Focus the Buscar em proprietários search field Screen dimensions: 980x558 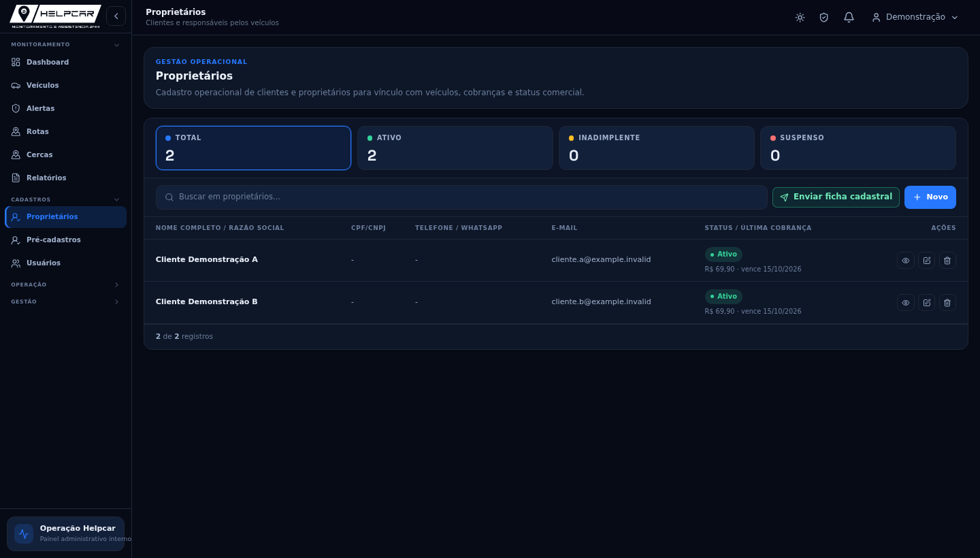[461, 197]
